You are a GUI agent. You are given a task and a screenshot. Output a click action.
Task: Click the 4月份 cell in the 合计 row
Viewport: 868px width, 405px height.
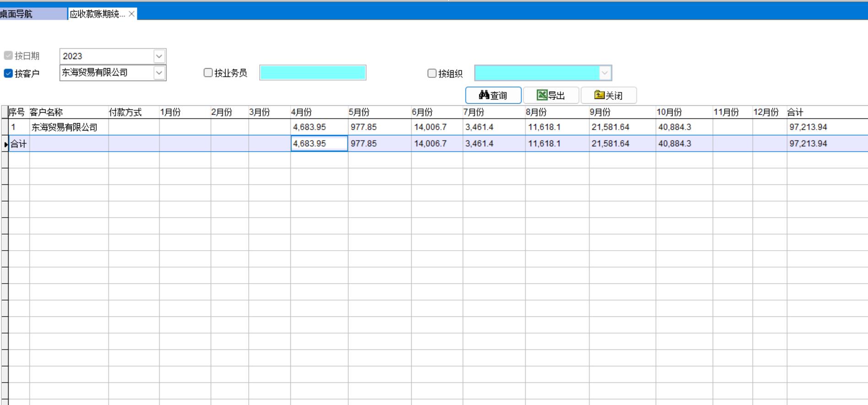point(319,144)
